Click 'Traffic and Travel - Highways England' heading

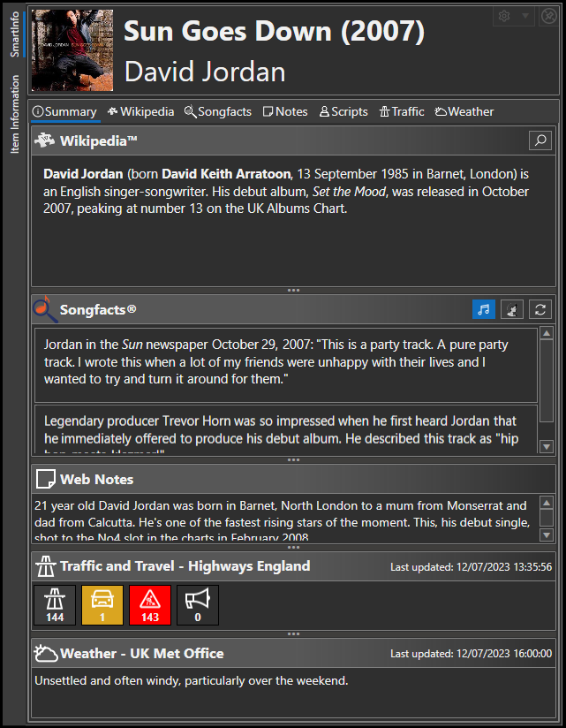(x=185, y=566)
